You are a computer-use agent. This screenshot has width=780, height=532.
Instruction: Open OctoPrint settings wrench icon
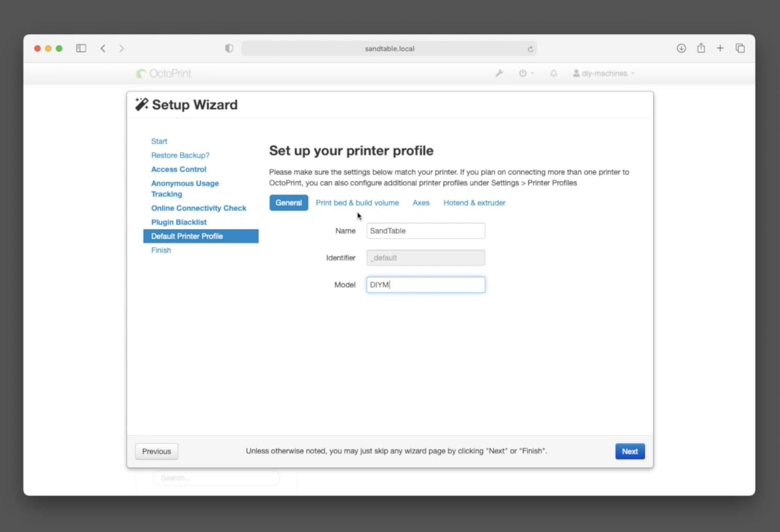[x=499, y=73]
